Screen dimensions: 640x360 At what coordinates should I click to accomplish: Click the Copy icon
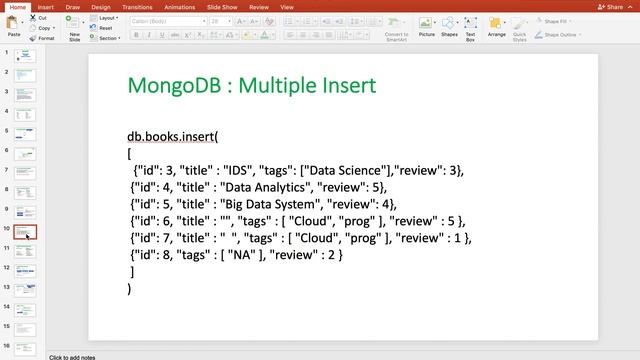(x=33, y=28)
